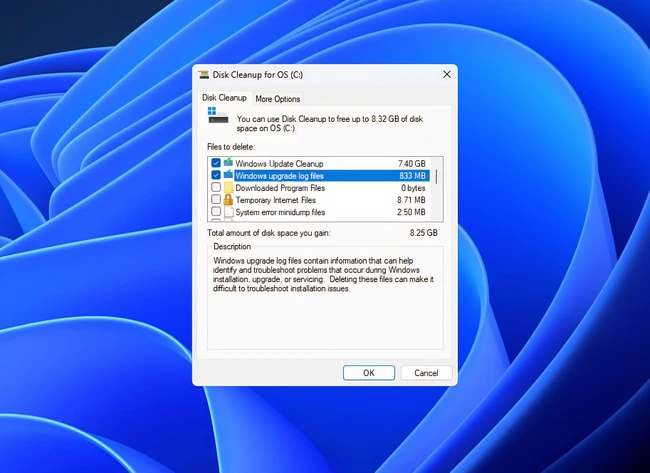Click the Downloaded Program Files folder icon
The width and height of the screenshot is (650, 473).
click(228, 188)
